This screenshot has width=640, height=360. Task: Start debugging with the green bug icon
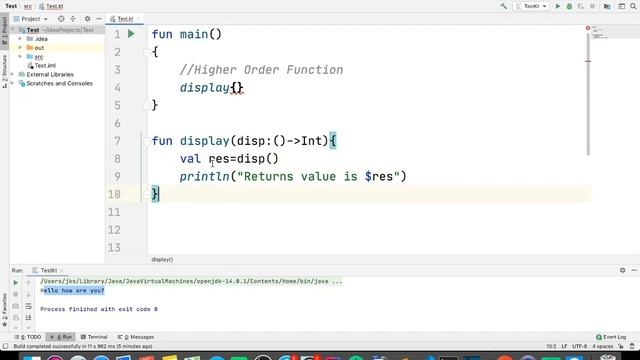569,6
